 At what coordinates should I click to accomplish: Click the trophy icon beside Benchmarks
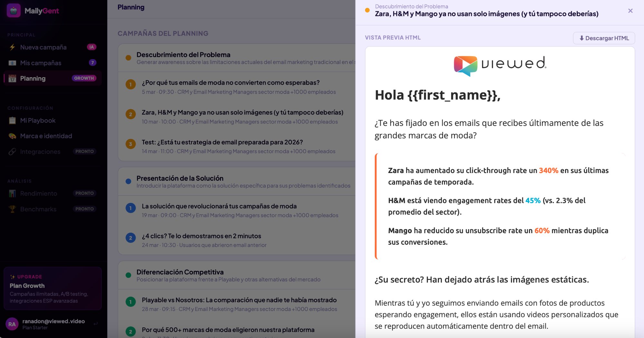tap(12, 209)
